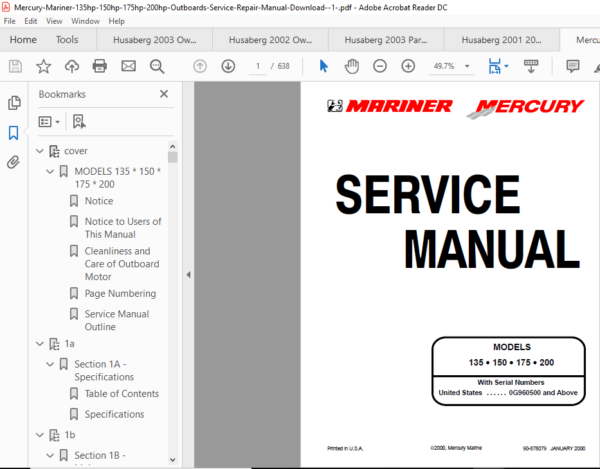The width and height of the screenshot is (600, 469).
Task: Switch to the Home tab
Action: tap(23, 40)
